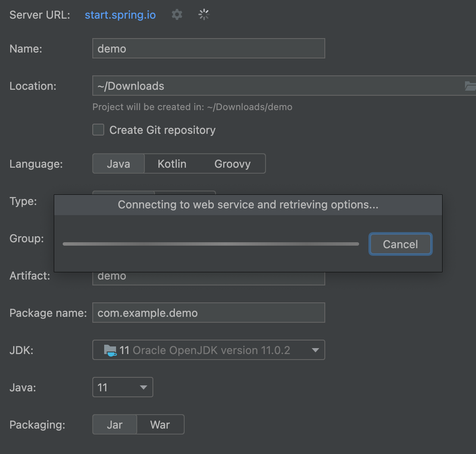Click the connection progress bar

coord(210,244)
